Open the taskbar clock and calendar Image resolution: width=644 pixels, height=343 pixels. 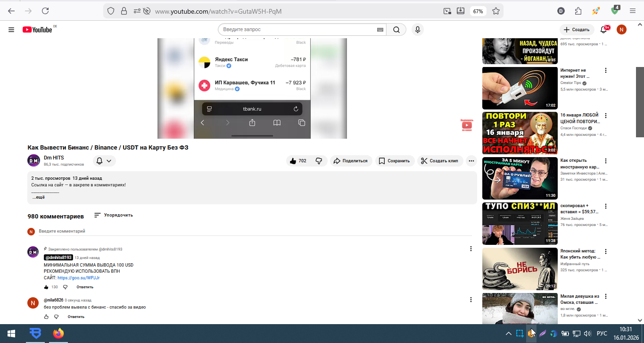pos(626,334)
